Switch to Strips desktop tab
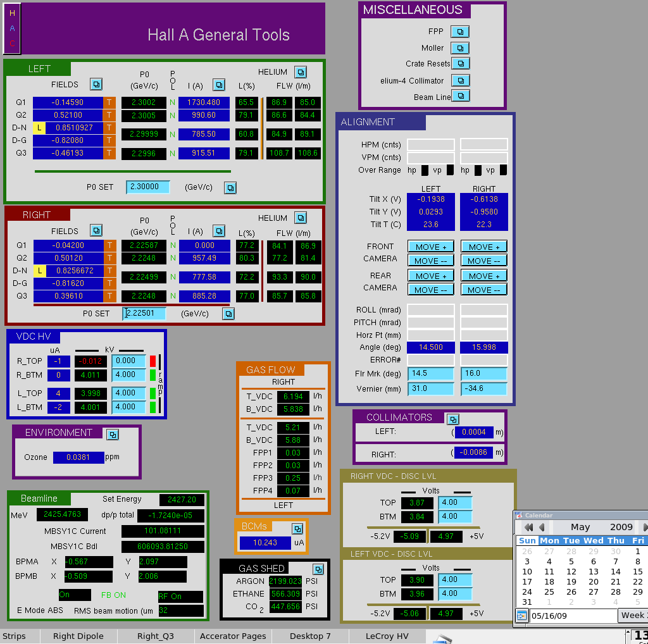This screenshot has width=648, height=644. (x=20, y=636)
